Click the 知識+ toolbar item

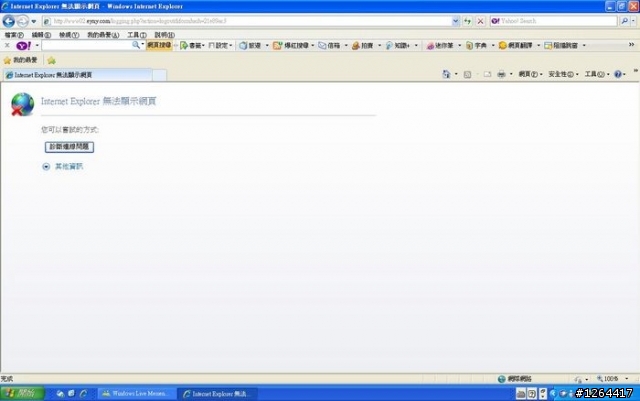[x=398, y=45]
